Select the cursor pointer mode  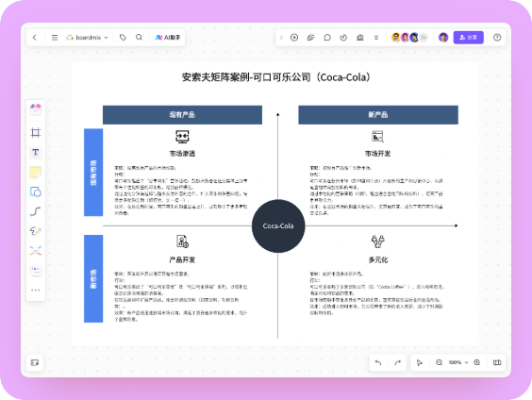(x=420, y=362)
